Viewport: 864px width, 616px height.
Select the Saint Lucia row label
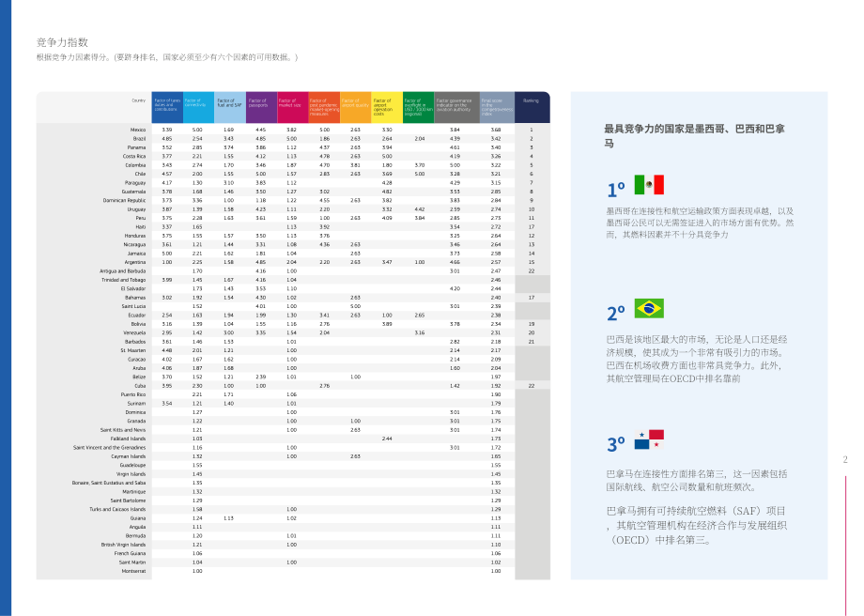point(134,306)
